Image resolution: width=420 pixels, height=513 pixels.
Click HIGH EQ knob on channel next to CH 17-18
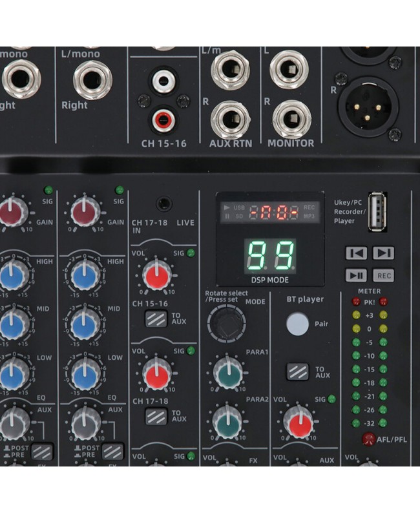click(85, 275)
